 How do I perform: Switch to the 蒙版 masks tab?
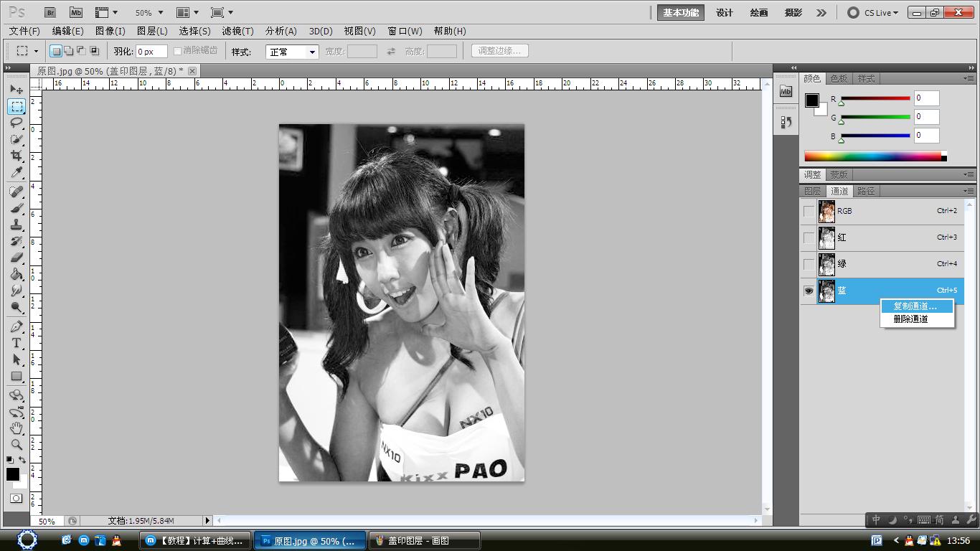[x=839, y=174]
